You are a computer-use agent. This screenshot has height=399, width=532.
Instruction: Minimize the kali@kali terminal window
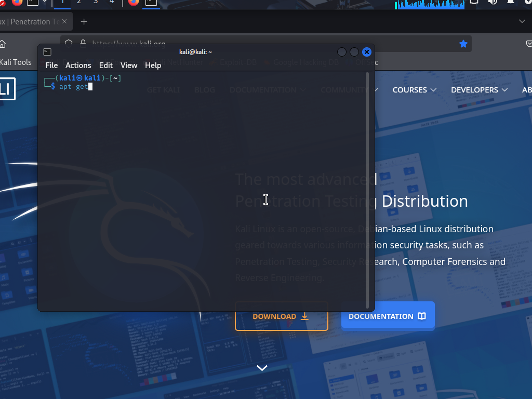342,52
